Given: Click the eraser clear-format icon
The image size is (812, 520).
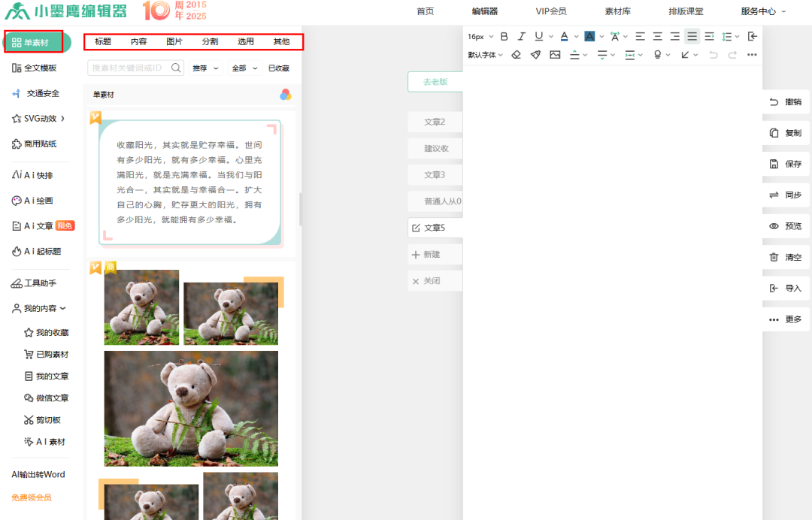Looking at the screenshot, I should (x=516, y=55).
